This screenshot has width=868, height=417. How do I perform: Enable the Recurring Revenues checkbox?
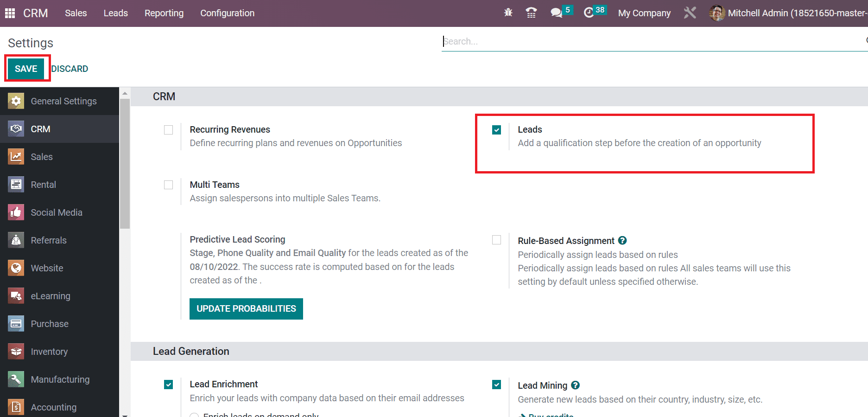168,130
